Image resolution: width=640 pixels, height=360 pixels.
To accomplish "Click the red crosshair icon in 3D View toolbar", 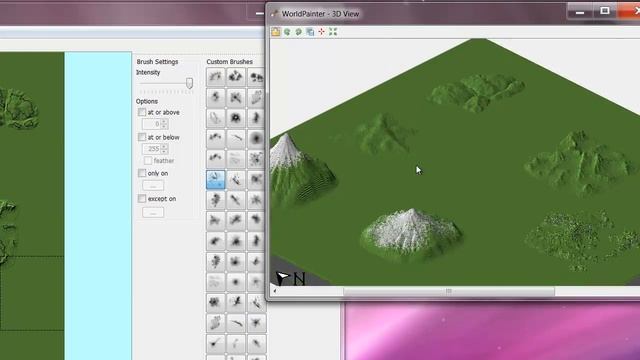I will [x=322, y=32].
